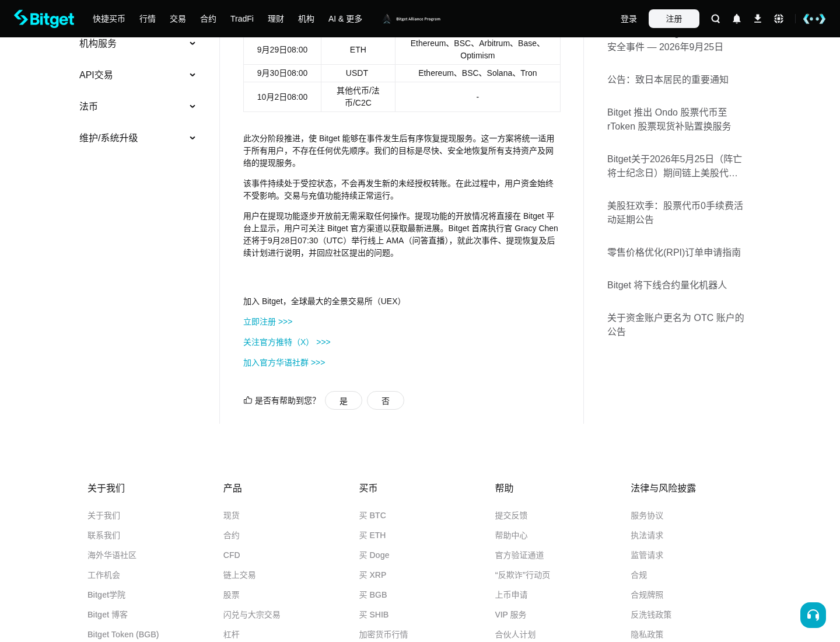
Task: Open the TradFi menu
Action: 242,19
